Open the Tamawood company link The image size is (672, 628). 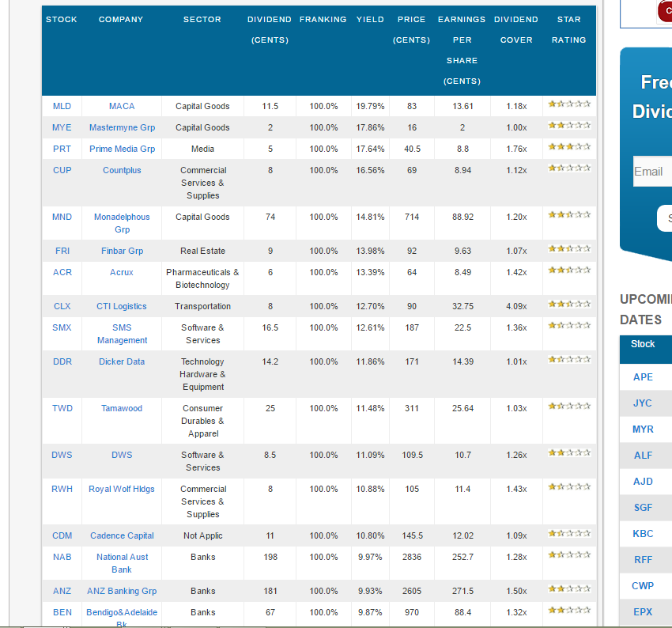[x=122, y=408]
